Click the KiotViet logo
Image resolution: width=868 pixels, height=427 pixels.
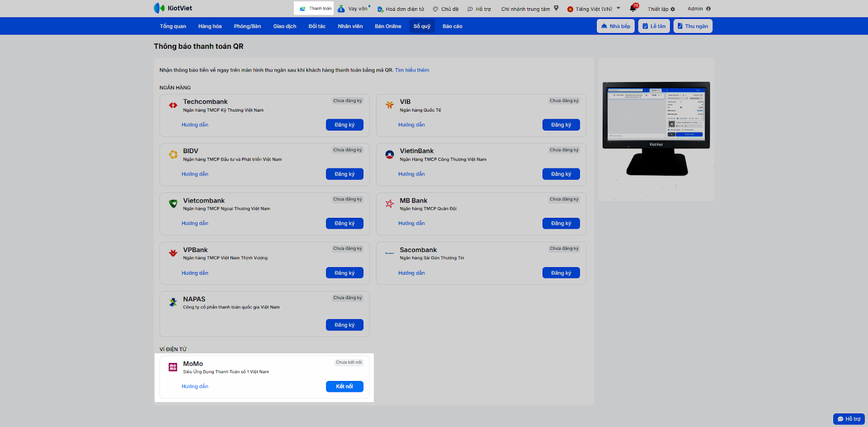point(173,8)
